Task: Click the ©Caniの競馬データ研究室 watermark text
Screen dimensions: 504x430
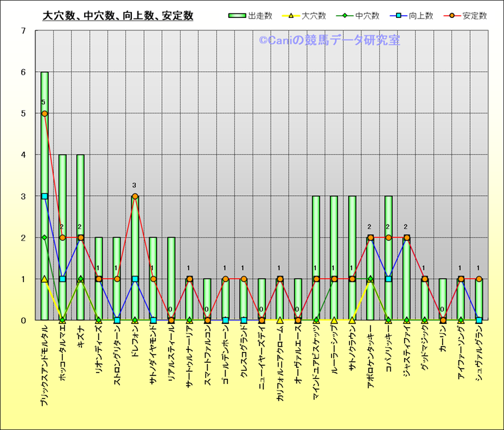Action: pyautogui.click(x=329, y=41)
